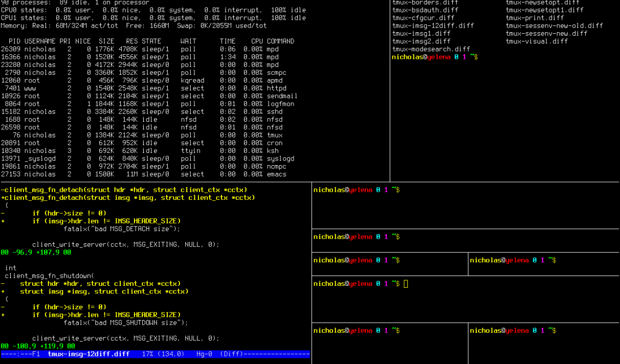This screenshot has width=620, height=364.
Task: Click tmux-cfgcur.diff in the listing
Action: (423, 18)
